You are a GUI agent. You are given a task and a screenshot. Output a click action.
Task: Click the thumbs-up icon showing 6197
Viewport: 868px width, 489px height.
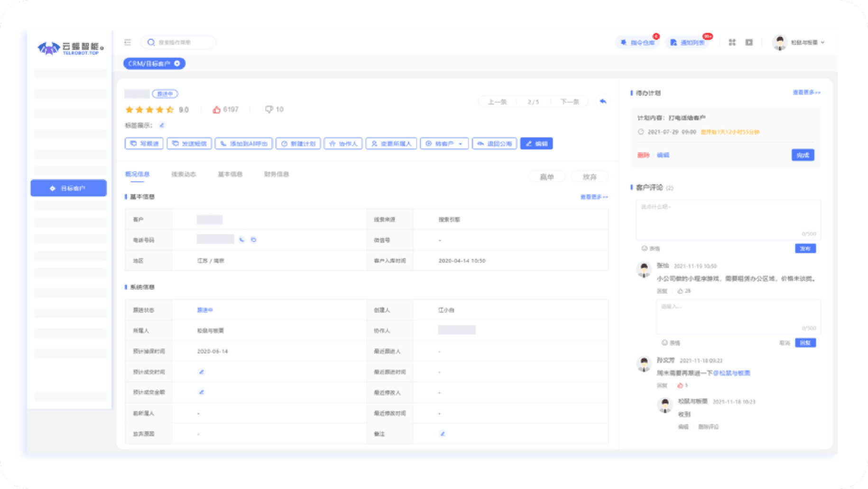[x=217, y=109]
